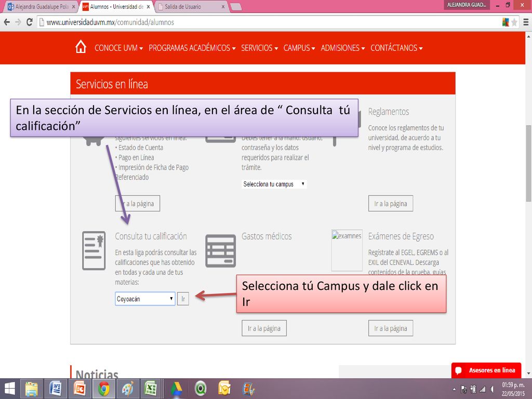Open Excel from the taskbar
This screenshot has height=399, width=532.
[x=151, y=389]
